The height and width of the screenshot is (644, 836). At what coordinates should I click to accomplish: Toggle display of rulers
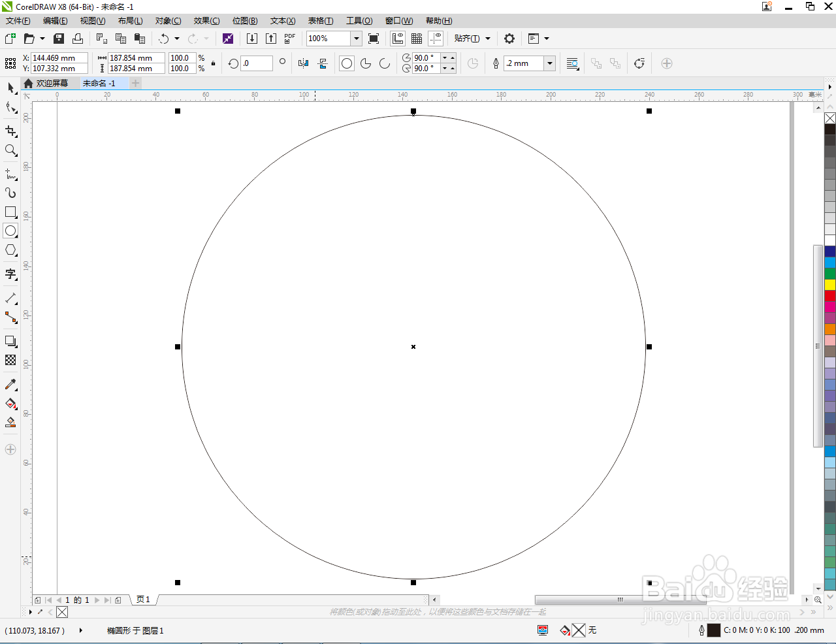398,39
